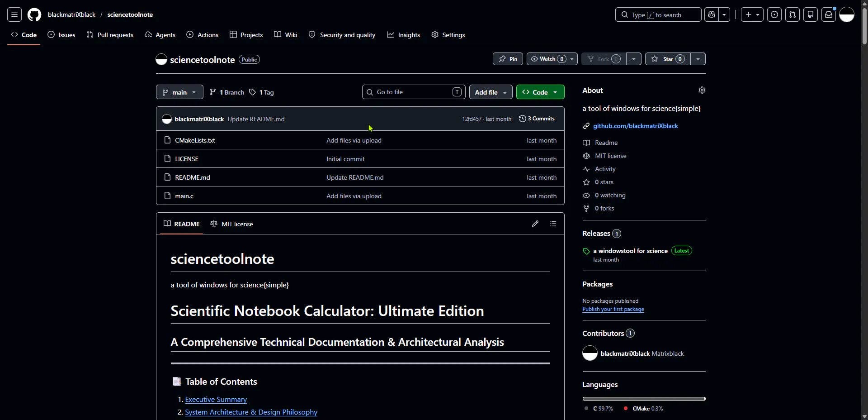
Task: Click Publish your first package link
Action: [613, 309]
